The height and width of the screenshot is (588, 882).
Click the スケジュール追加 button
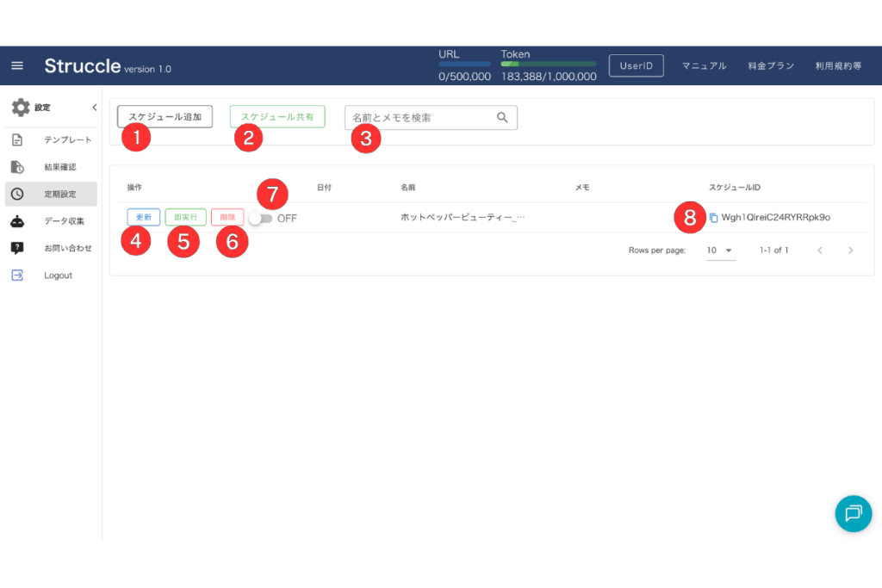[x=165, y=116]
